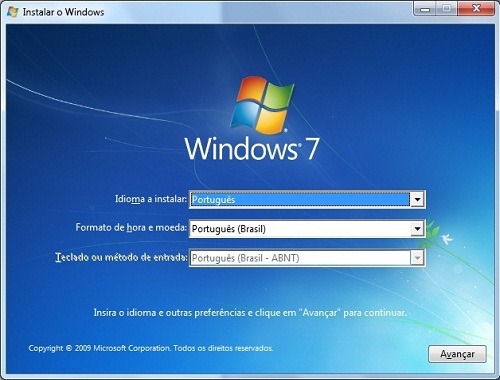
Task: Open the Teclado ou método de entrada dropdown arrow
Action: click(417, 258)
